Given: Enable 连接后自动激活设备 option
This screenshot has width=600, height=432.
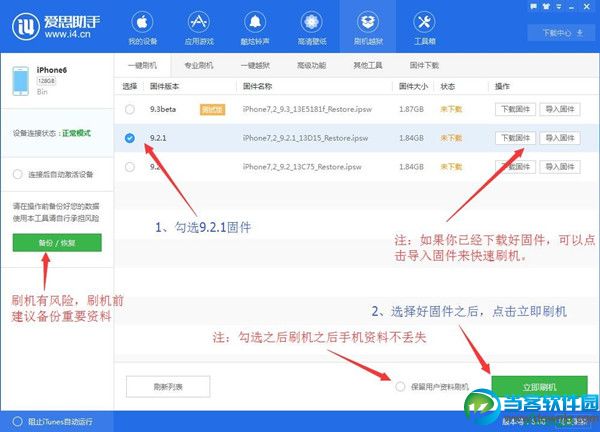Looking at the screenshot, I should pos(18,174).
